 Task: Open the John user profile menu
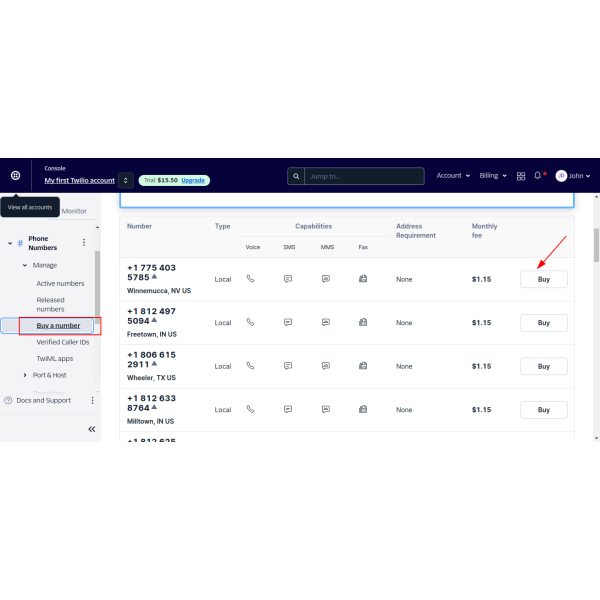point(573,176)
